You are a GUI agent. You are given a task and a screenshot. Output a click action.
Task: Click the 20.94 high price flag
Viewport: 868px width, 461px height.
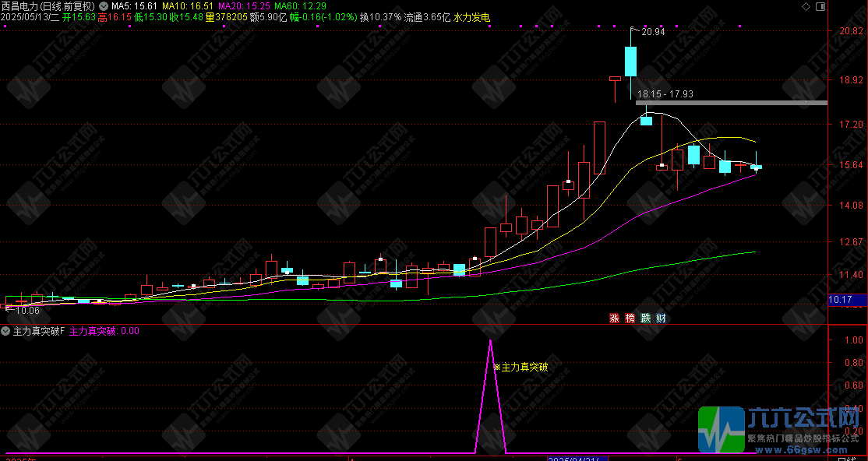pos(651,32)
